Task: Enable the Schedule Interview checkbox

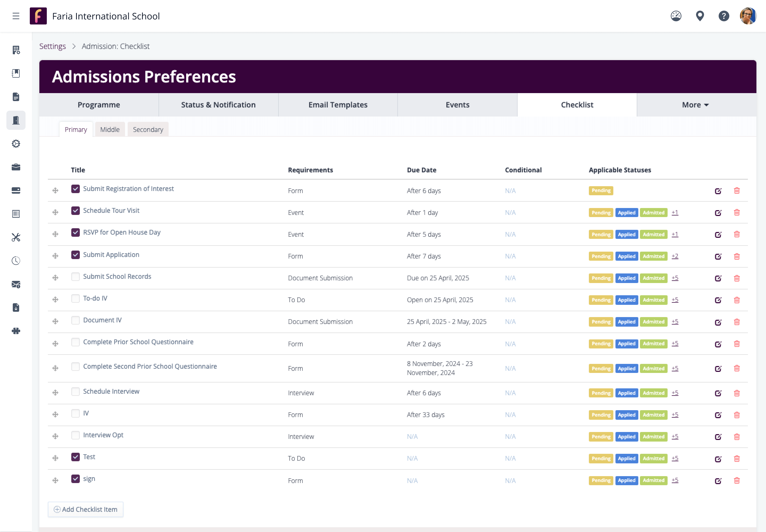Action: tap(75, 391)
